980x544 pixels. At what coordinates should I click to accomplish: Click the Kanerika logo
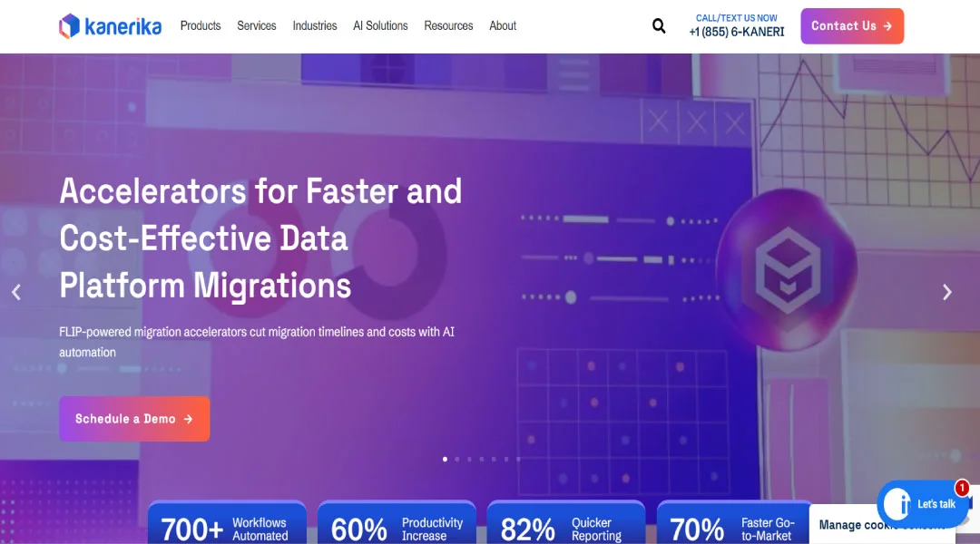click(110, 26)
